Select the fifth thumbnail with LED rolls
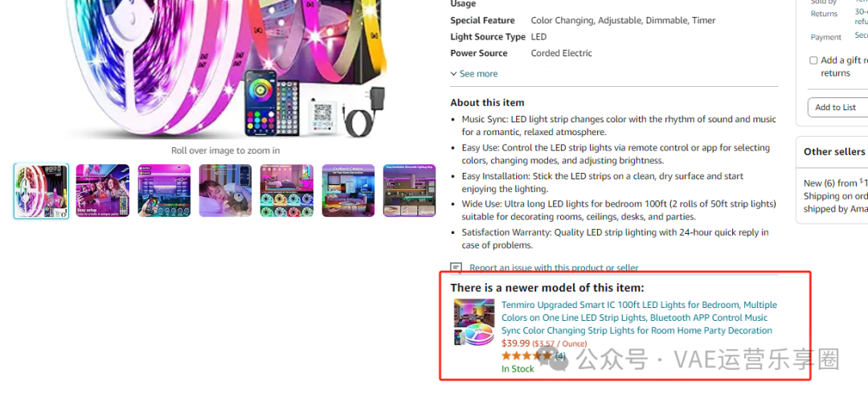The width and height of the screenshot is (868, 394). [287, 191]
